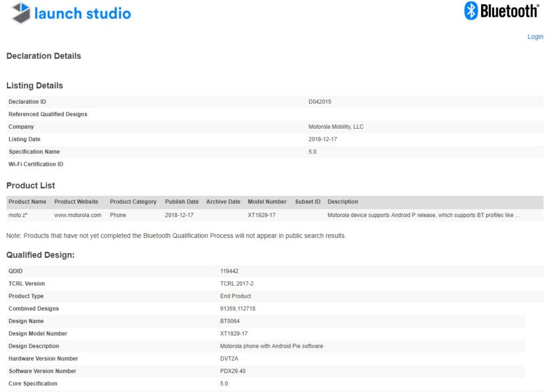Click the Model Number column header
Viewport: 545px width, 392px height.
pyautogui.click(x=267, y=202)
